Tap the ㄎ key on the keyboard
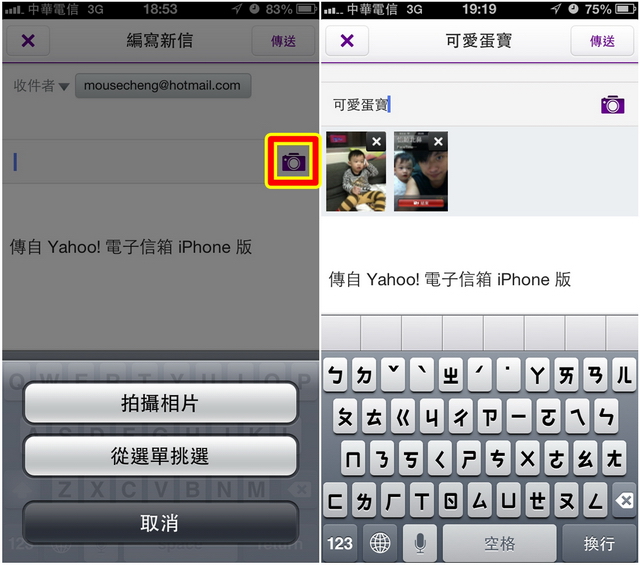640x565 pixels. click(411, 459)
